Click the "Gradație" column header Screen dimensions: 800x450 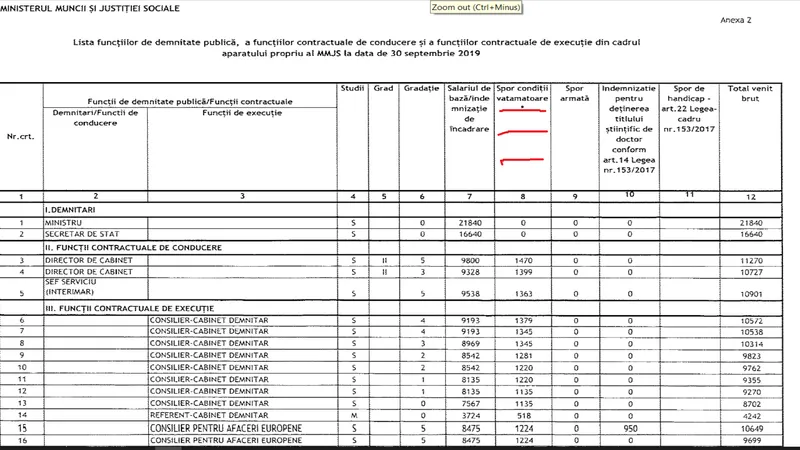[x=424, y=90]
